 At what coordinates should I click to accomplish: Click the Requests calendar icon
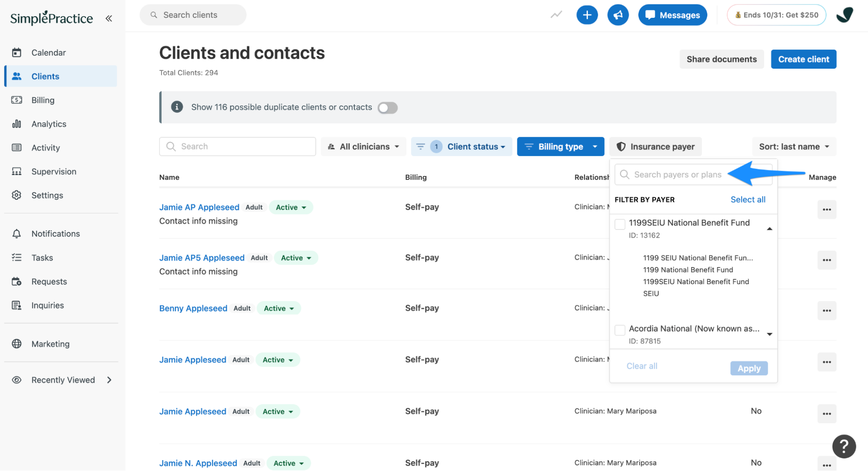(17, 282)
